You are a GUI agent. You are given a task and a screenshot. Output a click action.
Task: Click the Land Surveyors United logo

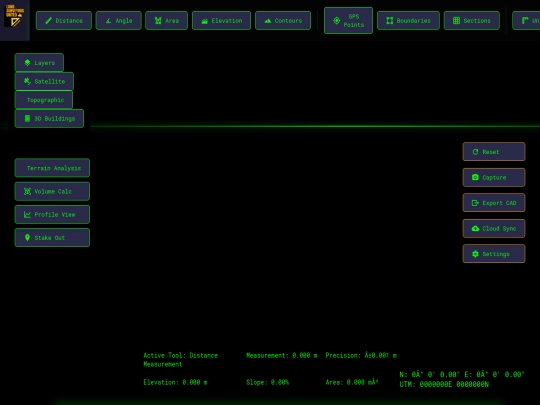pos(14,16)
